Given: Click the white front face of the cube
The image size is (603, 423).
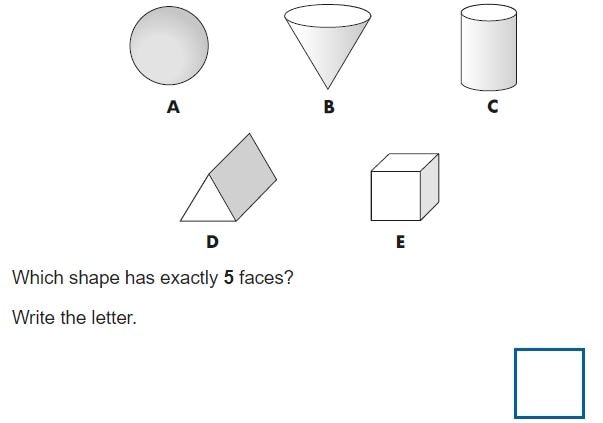Looking at the screenshot, I should [x=396, y=196].
